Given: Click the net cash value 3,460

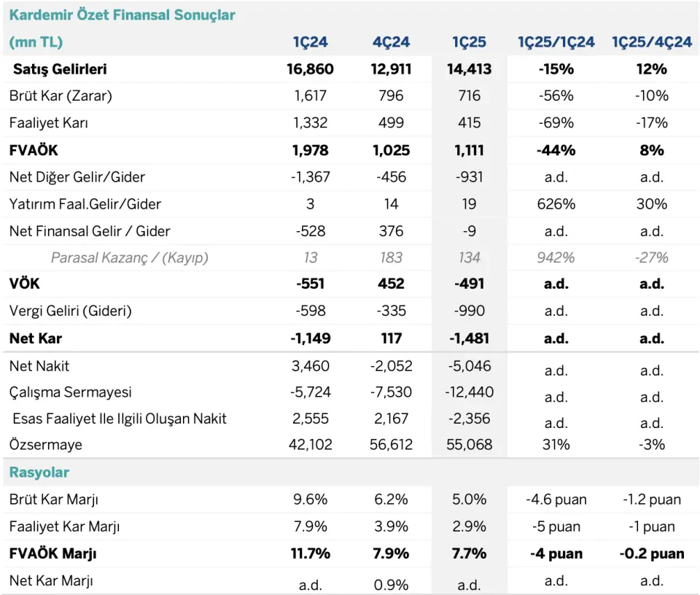Looking at the screenshot, I should [x=311, y=366].
